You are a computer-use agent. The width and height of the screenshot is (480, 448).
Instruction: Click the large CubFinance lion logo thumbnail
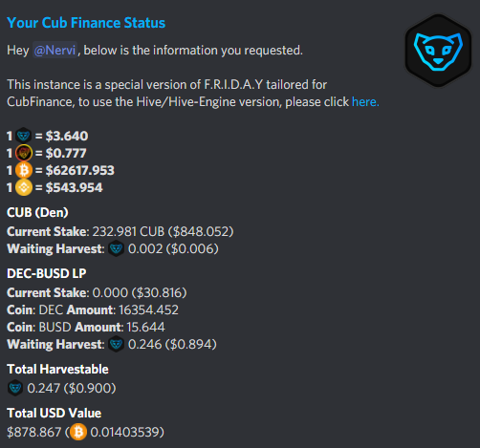click(x=438, y=51)
